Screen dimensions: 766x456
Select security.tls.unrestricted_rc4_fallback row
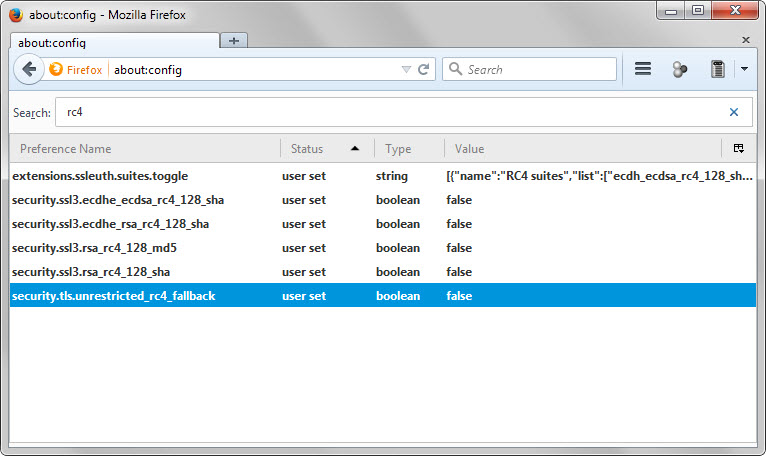click(x=383, y=296)
